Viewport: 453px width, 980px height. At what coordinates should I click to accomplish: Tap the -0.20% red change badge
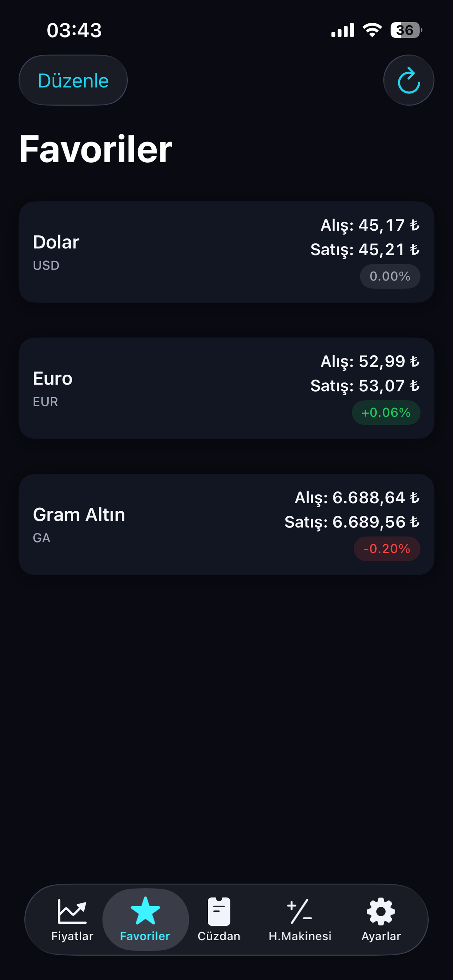point(387,549)
